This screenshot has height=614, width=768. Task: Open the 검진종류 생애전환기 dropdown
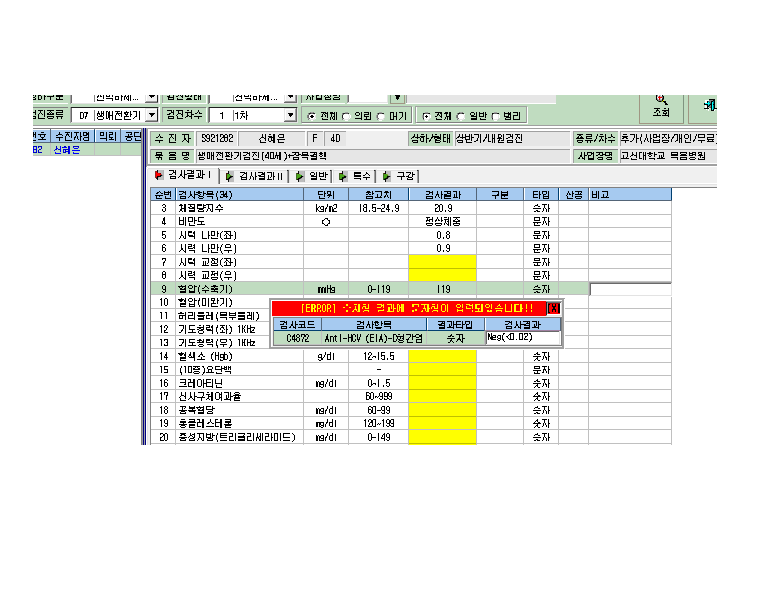[x=152, y=115]
